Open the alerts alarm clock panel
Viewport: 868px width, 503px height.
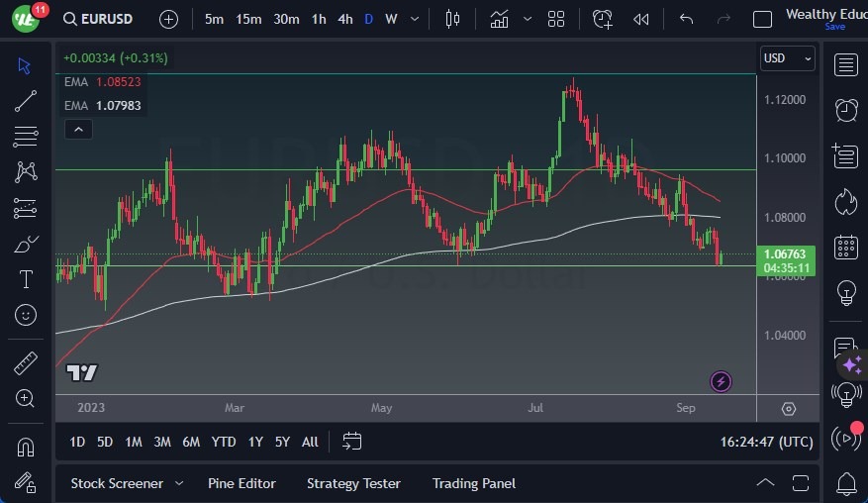[x=846, y=110]
